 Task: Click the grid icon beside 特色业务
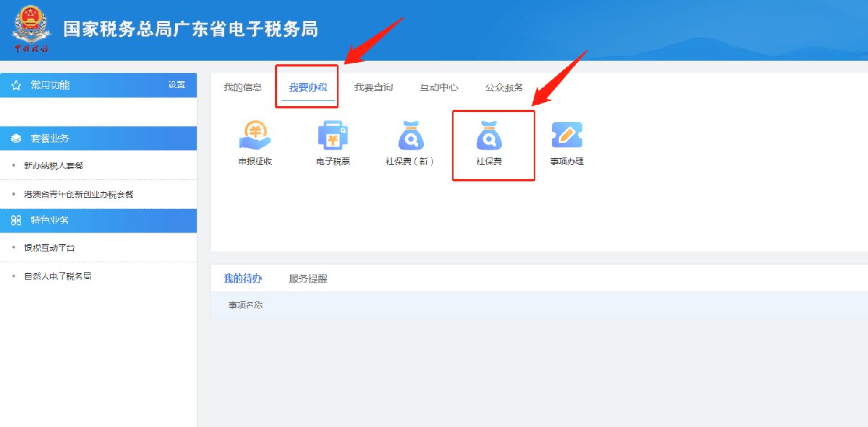[x=16, y=220]
